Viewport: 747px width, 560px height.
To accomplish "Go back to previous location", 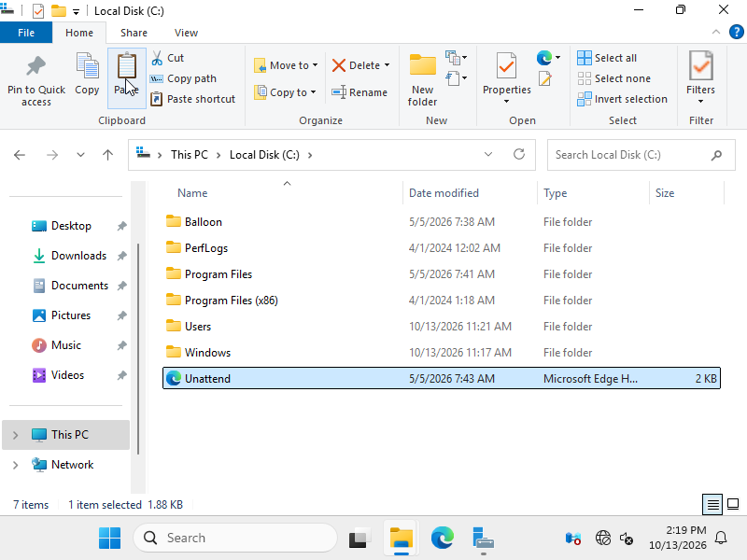I will pos(20,155).
